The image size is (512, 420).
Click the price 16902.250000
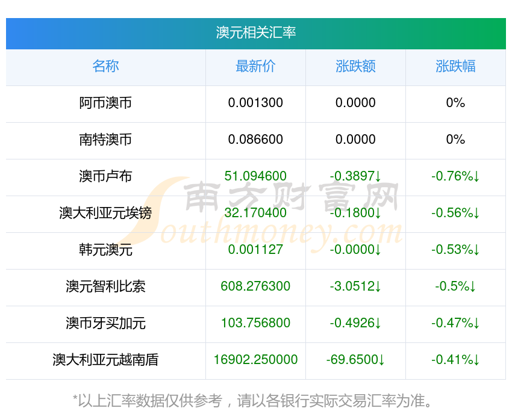tap(255, 360)
